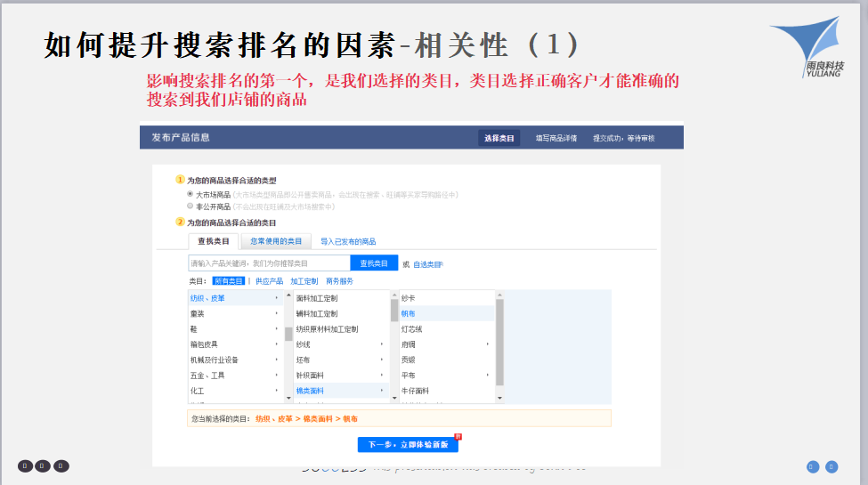The width and height of the screenshot is (868, 485).
Task: Click the rightmost dark round slide button
Action: tap(61, 466)
